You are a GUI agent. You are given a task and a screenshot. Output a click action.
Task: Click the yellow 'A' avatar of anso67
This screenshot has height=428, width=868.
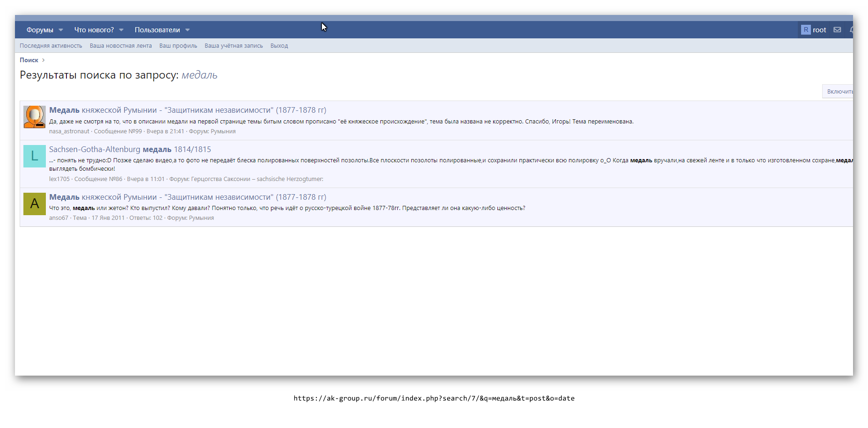(x=34, y=204)
